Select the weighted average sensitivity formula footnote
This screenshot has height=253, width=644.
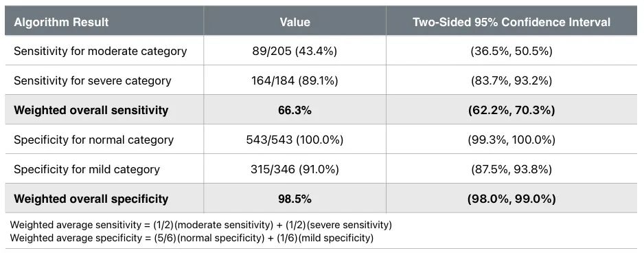click(x=201, y=225)
